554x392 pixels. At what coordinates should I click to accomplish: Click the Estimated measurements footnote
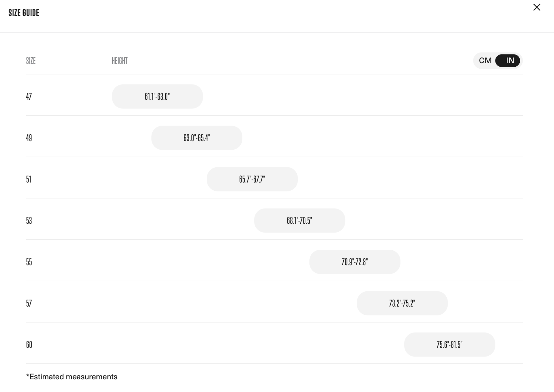point(72,377)
